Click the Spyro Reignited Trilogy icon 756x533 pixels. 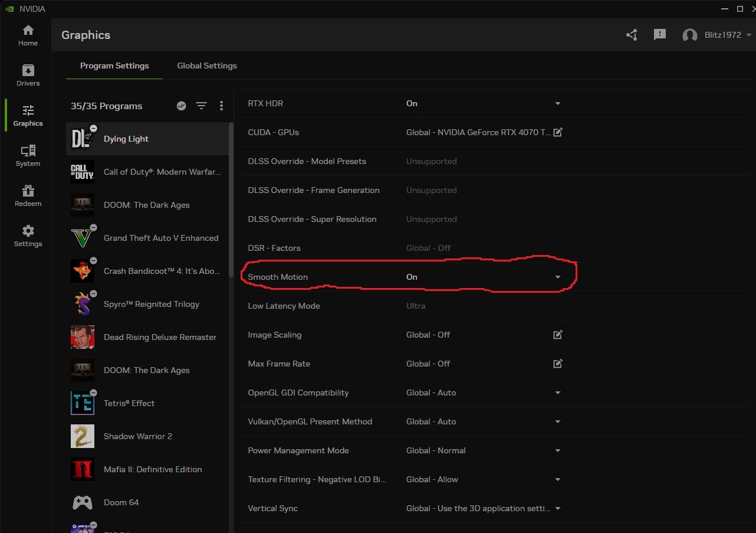pos(83,304)
